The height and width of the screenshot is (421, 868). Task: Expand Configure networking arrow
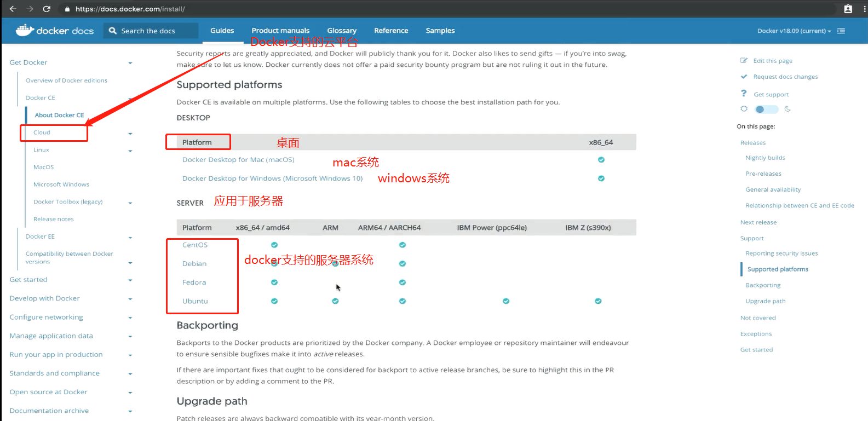(130, 318)
